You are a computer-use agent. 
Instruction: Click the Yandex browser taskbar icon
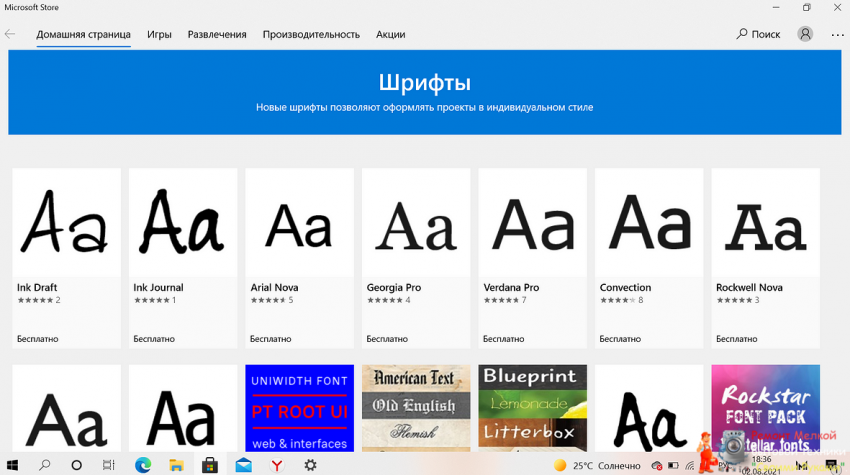[276, 465]
